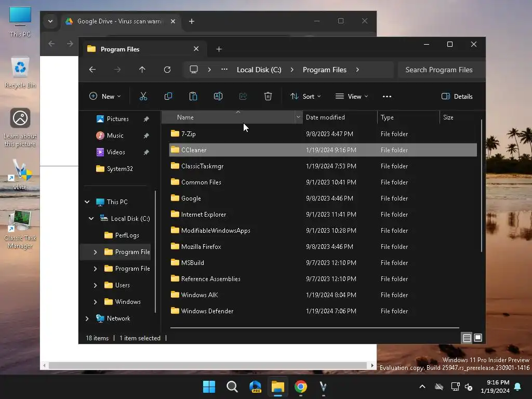Add a new File Explorer tab

coord(219,49)
